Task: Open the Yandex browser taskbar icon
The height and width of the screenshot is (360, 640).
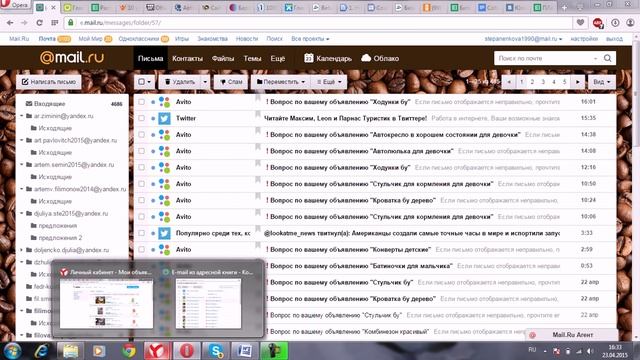Action: [x=157, y=351]
